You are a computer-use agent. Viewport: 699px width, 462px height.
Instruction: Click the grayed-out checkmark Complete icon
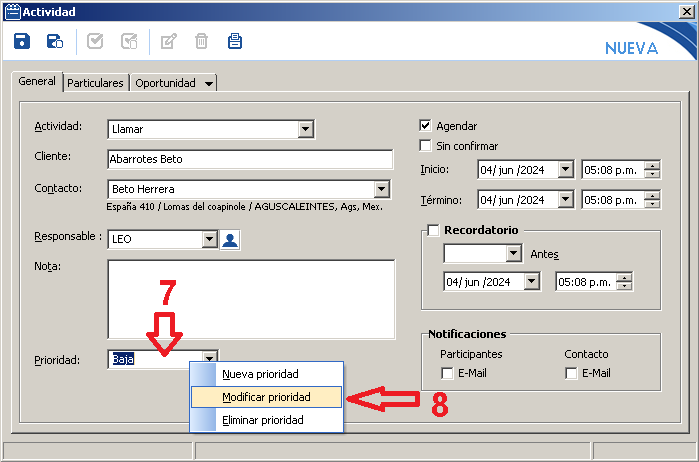coord(95,41)
